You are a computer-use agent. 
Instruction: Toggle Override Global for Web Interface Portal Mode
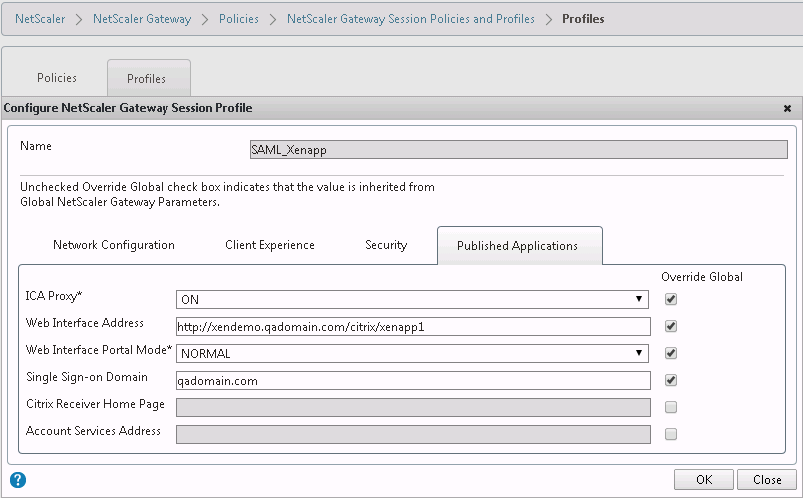coord(671,353)
